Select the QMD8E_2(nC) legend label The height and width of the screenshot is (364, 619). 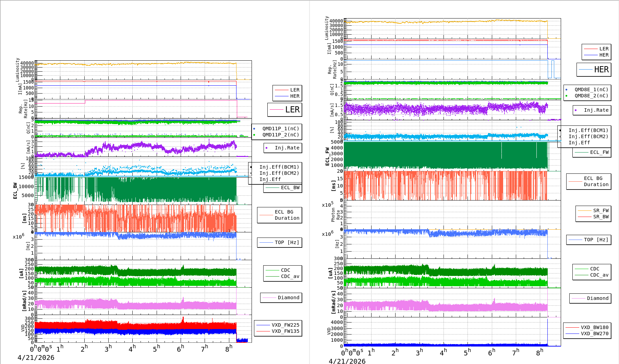[x=591, y=96]
